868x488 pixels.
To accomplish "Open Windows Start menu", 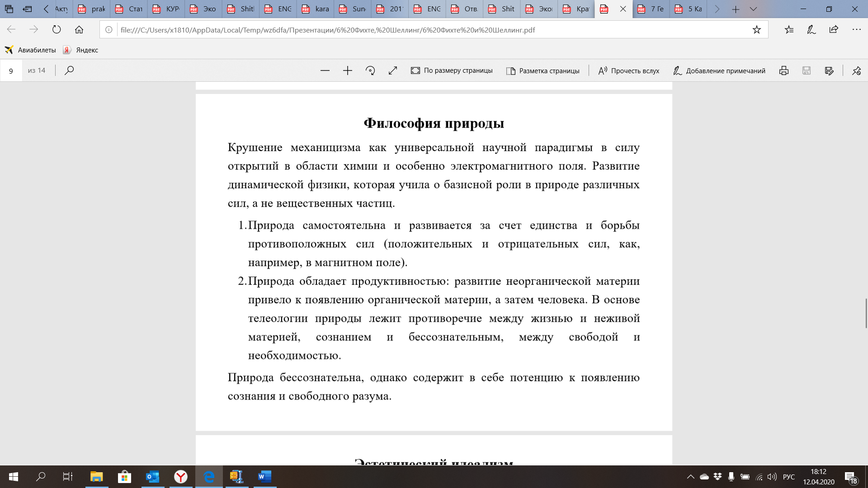I will (x=14, y=477).
